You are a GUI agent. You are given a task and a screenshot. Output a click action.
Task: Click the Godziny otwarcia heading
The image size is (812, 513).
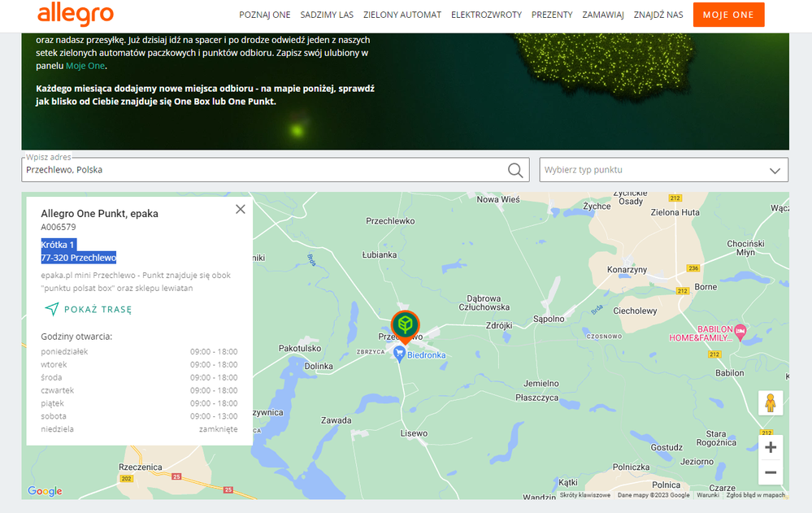coord(76,337)
